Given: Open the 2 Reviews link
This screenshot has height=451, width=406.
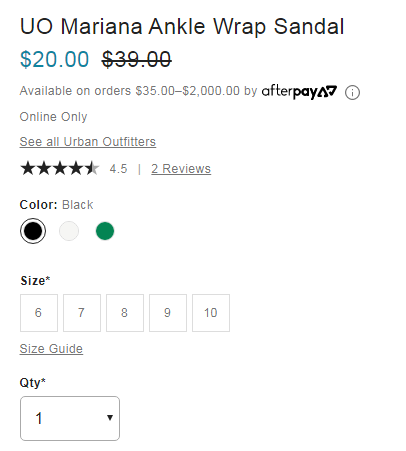Looking at the screenshot, I should pos(181,169).
